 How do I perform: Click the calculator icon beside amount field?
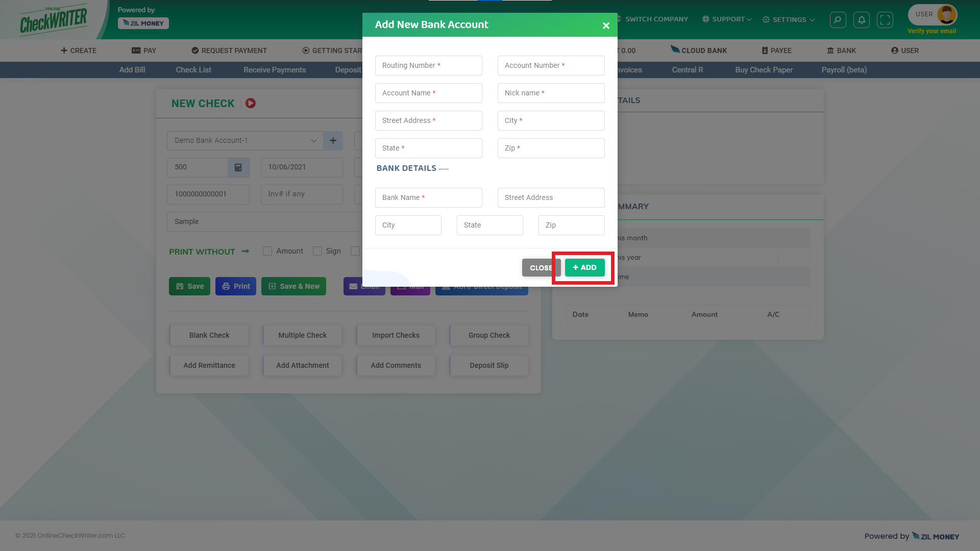[238, 167]
